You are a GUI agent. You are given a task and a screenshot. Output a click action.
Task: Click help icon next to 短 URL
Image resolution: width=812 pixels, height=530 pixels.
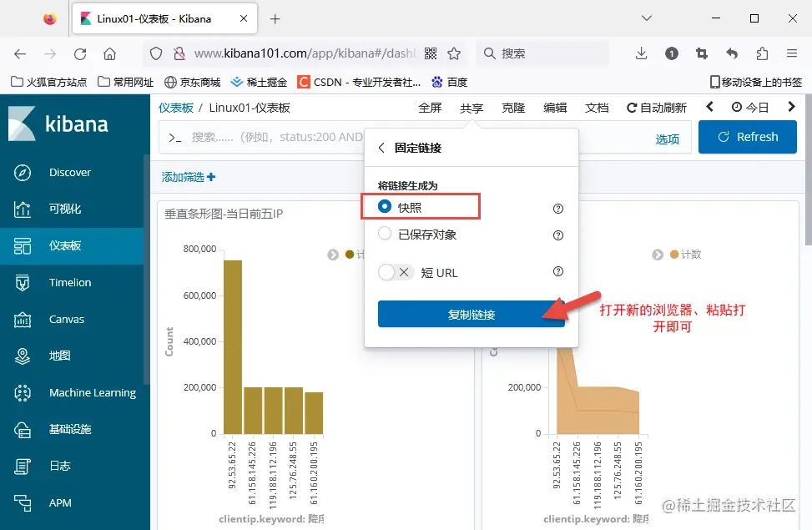point(557,271)
